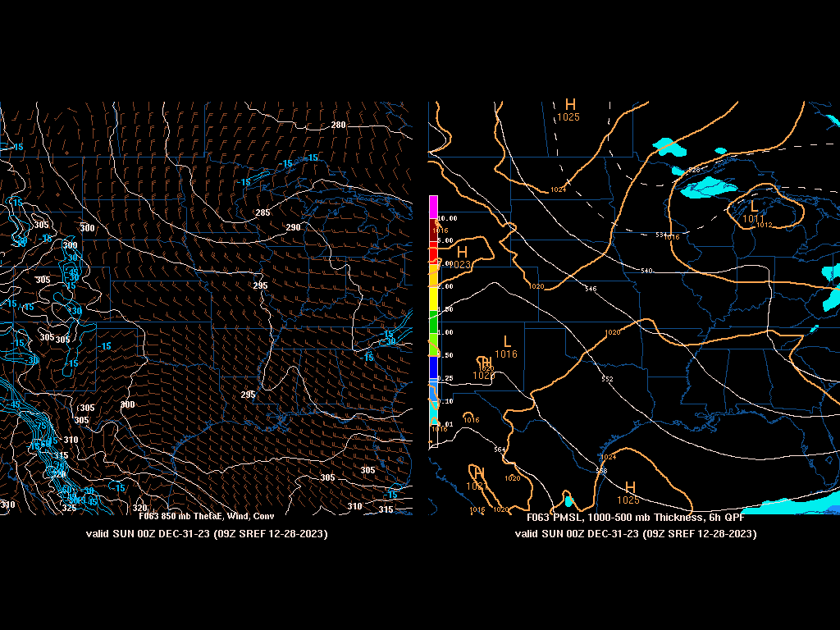Click the 1.00 value on the color scale
This screenshot has height=630, width=840.
445,332
